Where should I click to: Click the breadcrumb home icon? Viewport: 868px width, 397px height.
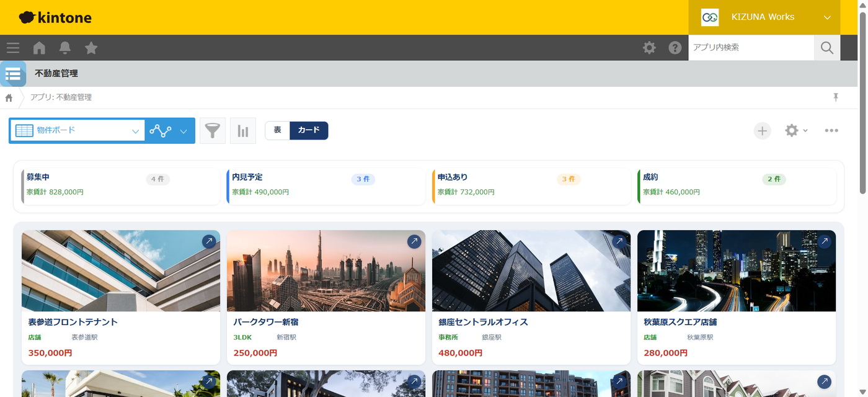(9, 98)
